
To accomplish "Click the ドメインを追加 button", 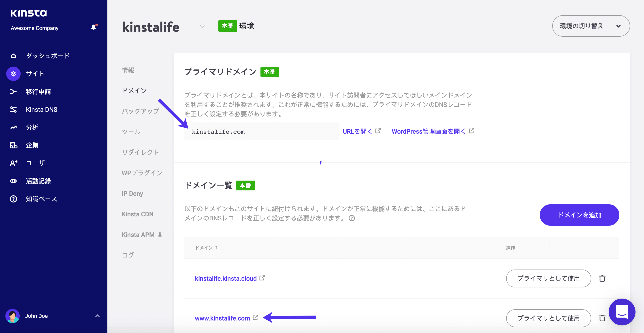I will (579, 215).
